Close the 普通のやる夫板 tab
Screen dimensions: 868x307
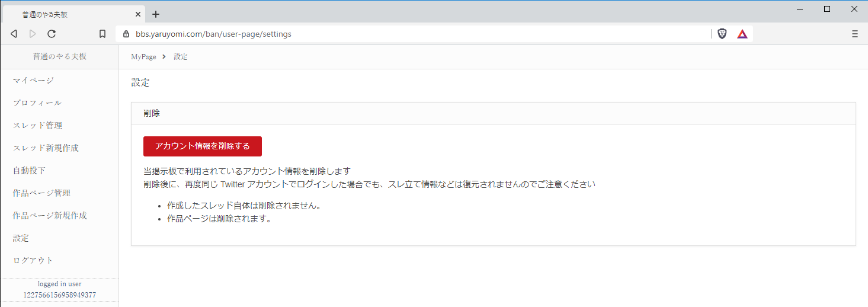coord(137,14)
